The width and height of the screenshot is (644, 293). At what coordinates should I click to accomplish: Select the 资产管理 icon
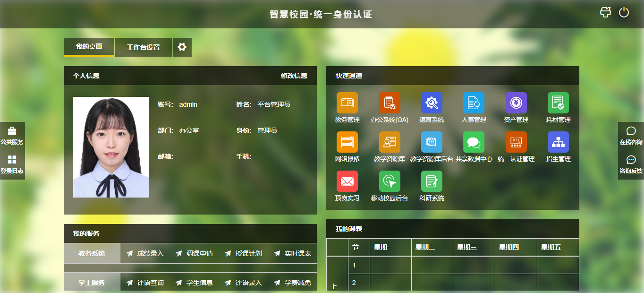(x=515, y=103)
